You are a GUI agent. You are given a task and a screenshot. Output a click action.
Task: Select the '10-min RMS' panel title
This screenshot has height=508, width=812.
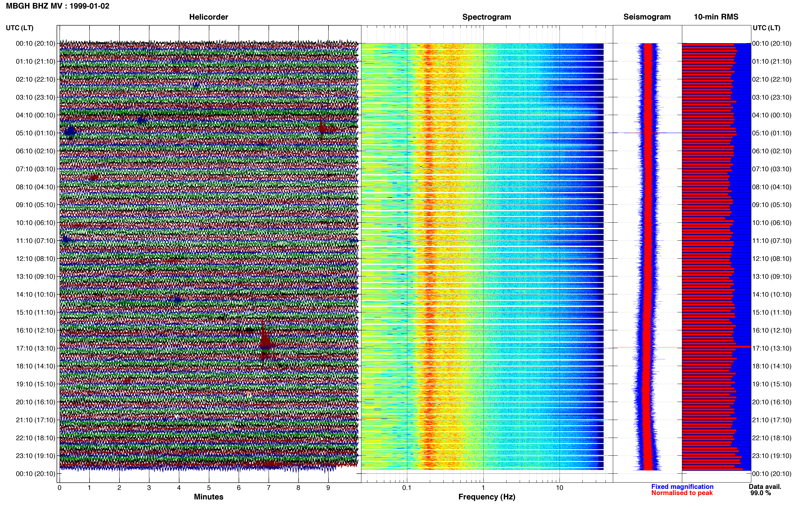(716, 17)
